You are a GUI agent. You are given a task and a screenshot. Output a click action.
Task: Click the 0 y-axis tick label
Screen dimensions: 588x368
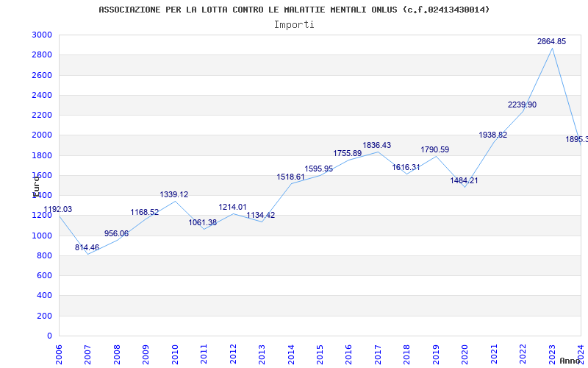[x=49, y=336]
